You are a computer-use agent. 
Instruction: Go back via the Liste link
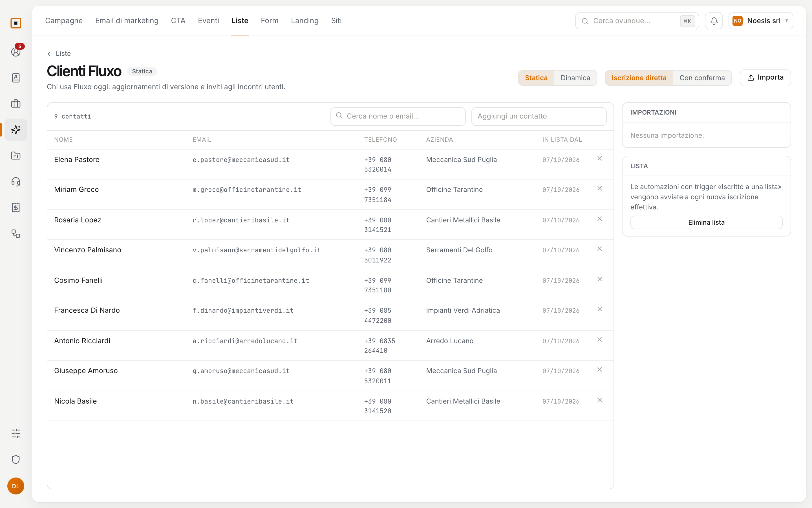tap(59, 54)
